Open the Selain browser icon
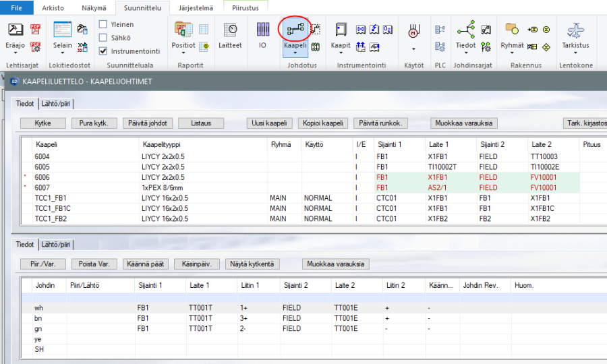This screenshot has height=364, width=607. point(62,30)
